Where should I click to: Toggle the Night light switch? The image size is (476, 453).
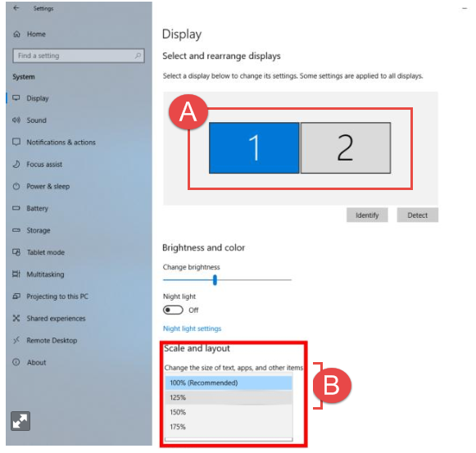coord(173,310)
